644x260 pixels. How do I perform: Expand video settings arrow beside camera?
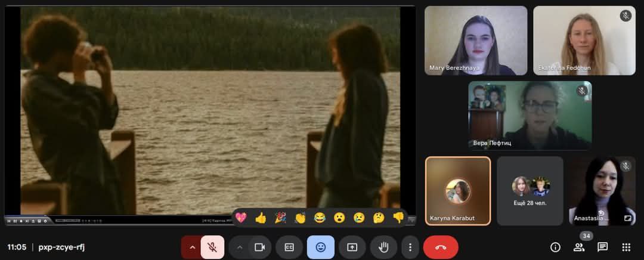pyautogui.click(x=240, y=247)
